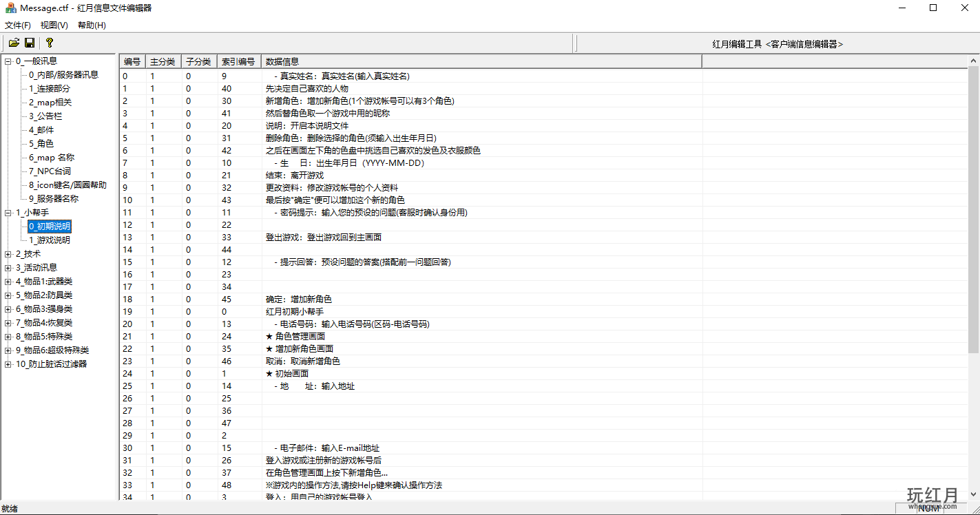This screenshot has height=515, width=980.
Task: Select 8_icon键名/圆圈帮助 tree item
Action: pyautogui.click(x=67, y=185)
